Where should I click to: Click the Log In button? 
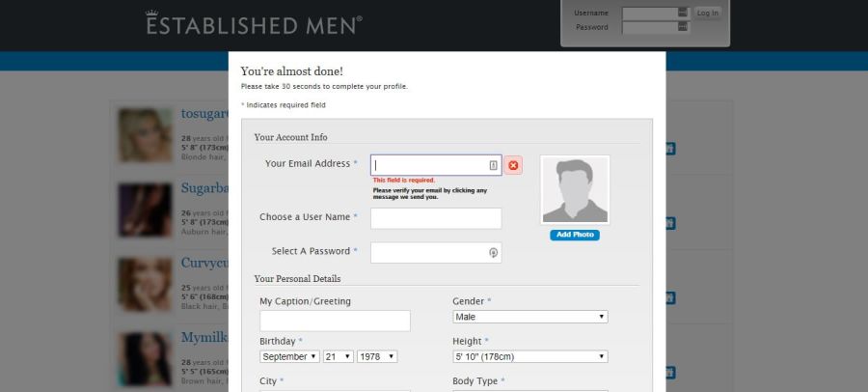(x=708, y=14)
